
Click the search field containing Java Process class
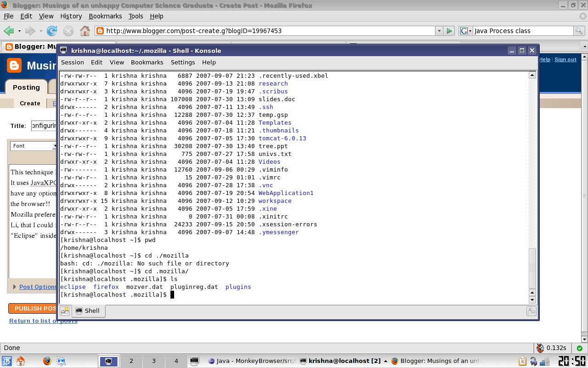pos(523,31)
